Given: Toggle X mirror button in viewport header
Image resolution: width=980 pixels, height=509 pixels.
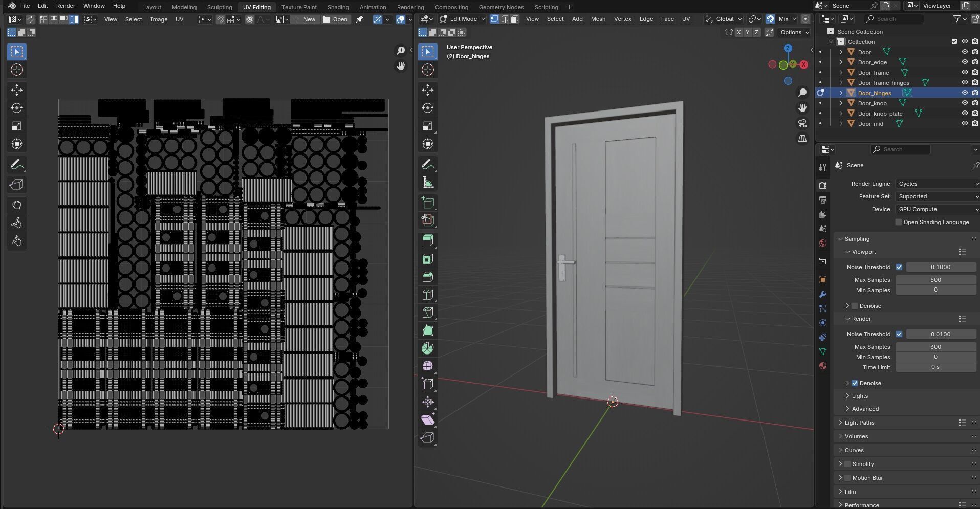Looking at the screenshot, I should (738, 32).
